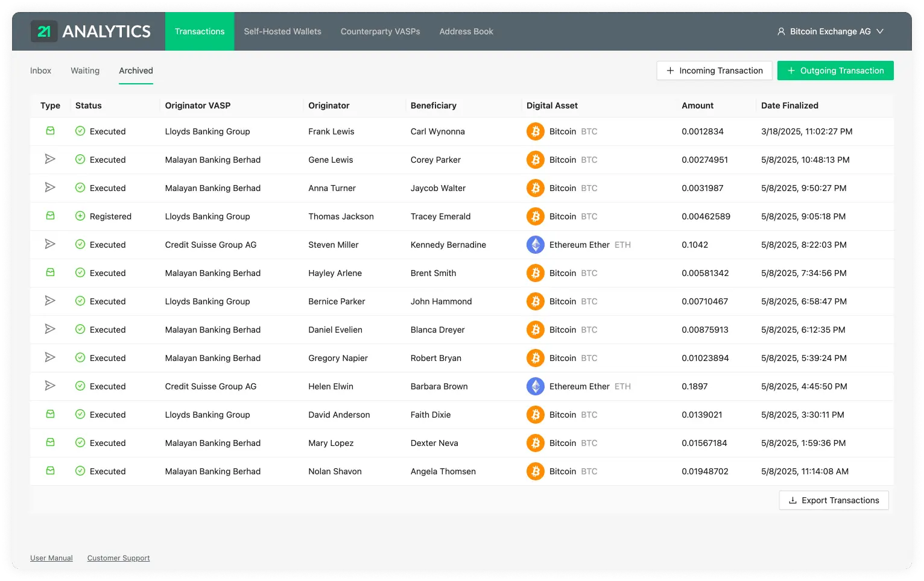Click the Bitcoin icon in Robert Bryan row
Viewport: 924px width, 581px height.
click(x=536, y=358)
